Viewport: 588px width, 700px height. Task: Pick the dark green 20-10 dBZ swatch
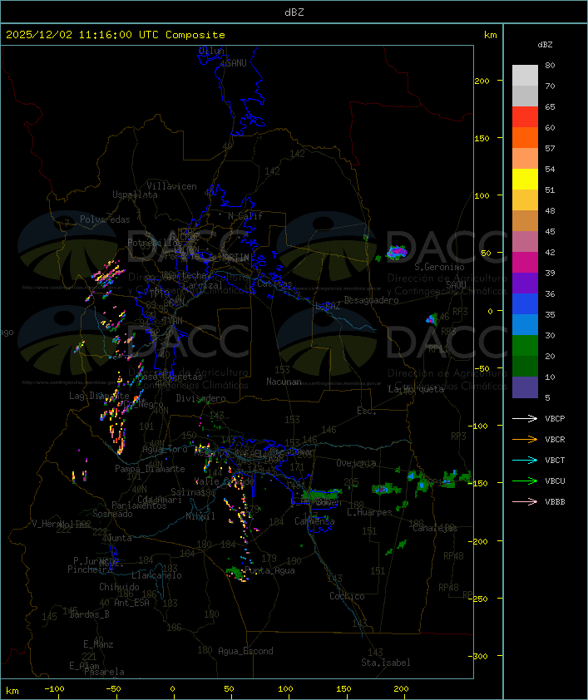pyautogui.click(x=525, y=366)
